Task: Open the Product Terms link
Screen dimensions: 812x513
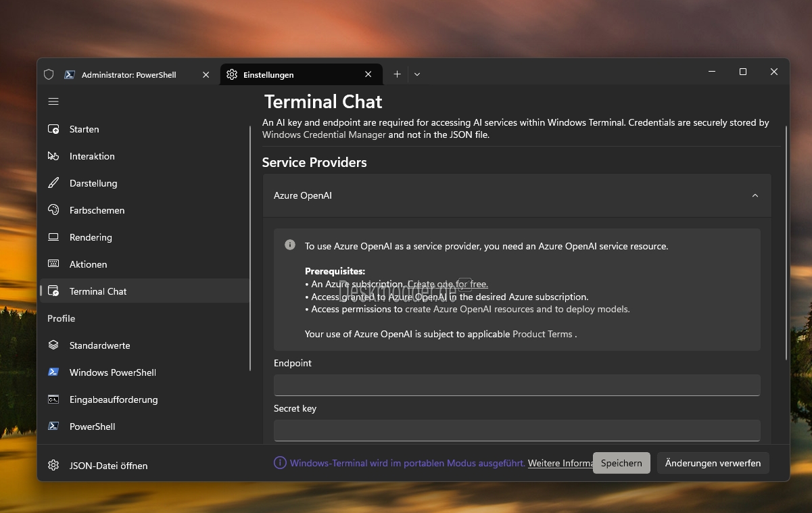Action: tap(542, 334)
